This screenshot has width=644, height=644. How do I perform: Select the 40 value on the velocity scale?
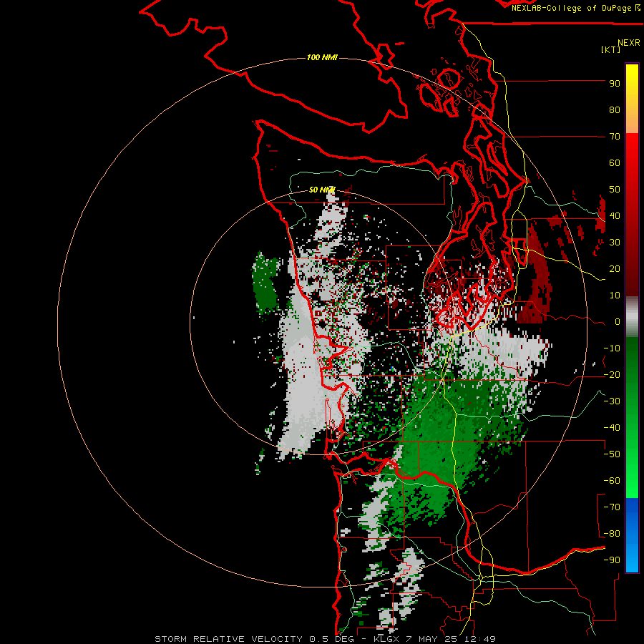coord(615,216)
